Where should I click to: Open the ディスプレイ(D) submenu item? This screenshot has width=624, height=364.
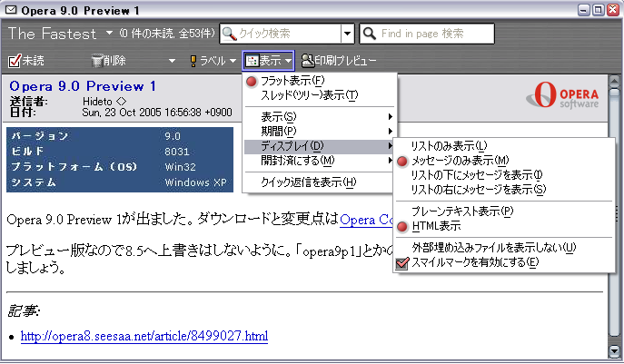click(x=319, y=146)
